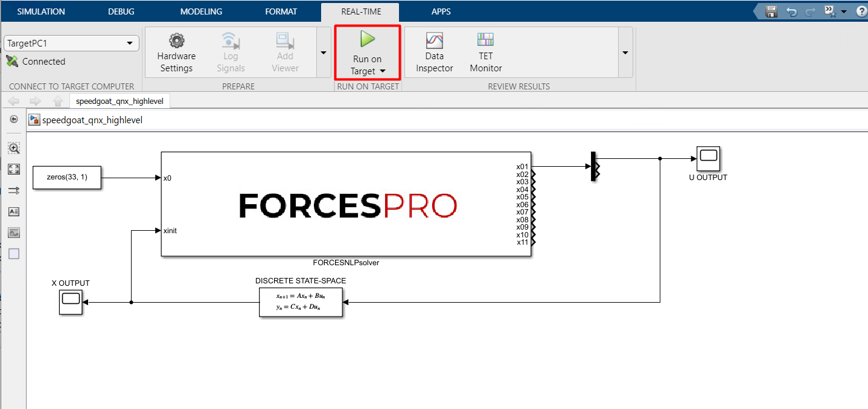The width and height of the screenshot is (868, 409).
Task: Open the TargetPC1 dropdown
Action: [x=129, y=43]
